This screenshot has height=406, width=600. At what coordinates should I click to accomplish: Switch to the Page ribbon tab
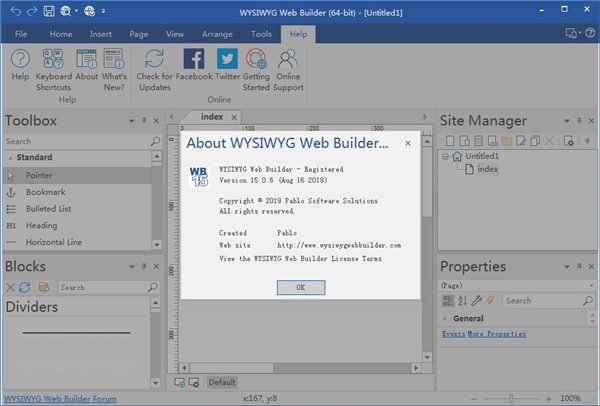pos(139,34)
